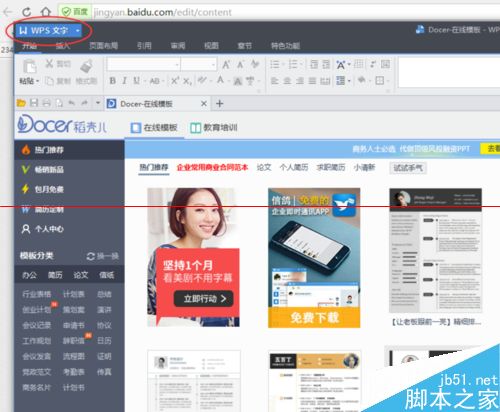The image size is (500, 412).
Task: Click the numbered list icon
Action: tap(293, 64)
